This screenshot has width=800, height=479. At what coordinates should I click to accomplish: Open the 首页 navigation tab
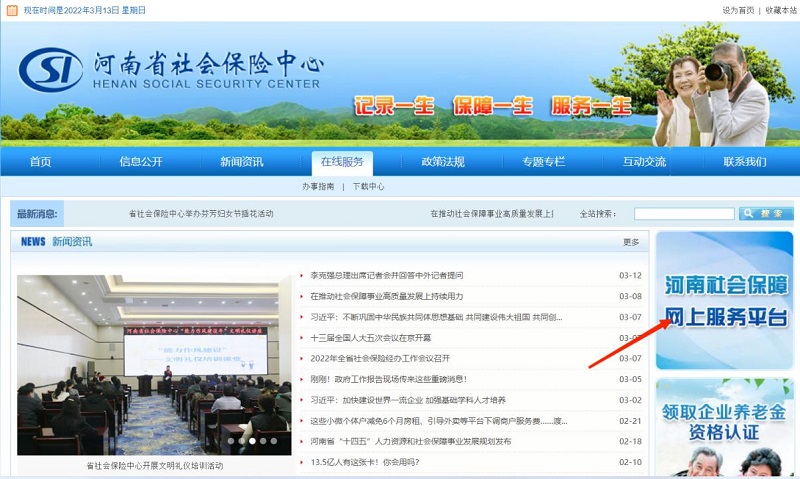click(x=40, y=162)
